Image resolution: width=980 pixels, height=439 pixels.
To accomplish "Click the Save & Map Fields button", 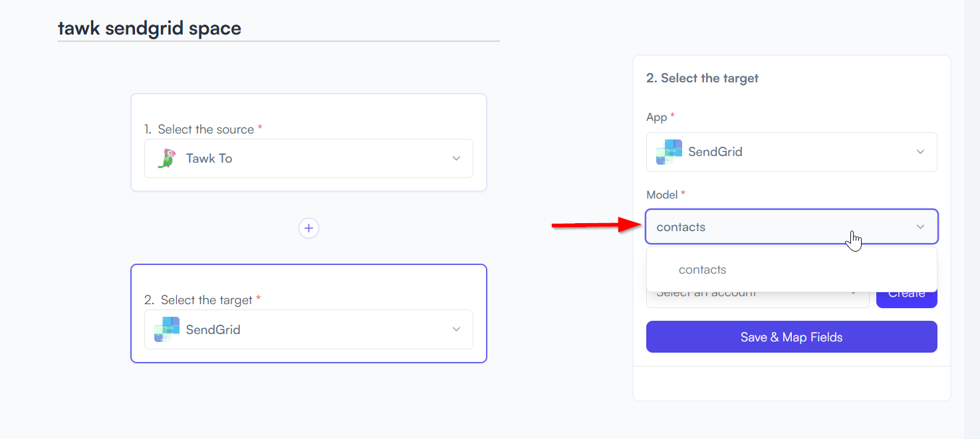I will point(791,337).
